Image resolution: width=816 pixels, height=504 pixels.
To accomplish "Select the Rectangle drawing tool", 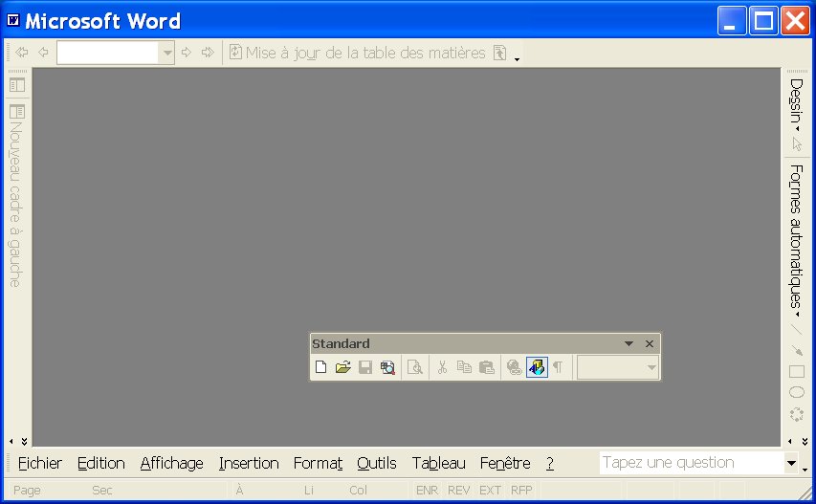I will coord(797,371).
